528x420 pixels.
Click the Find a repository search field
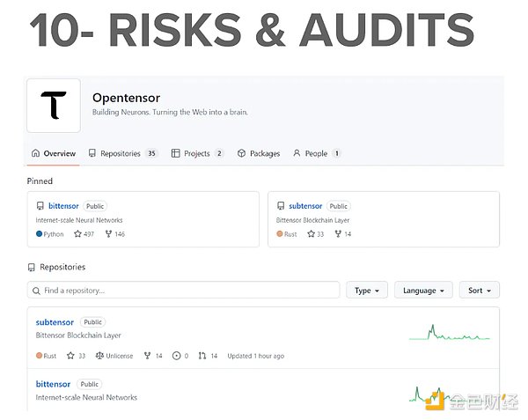click(x=183, y=290)
